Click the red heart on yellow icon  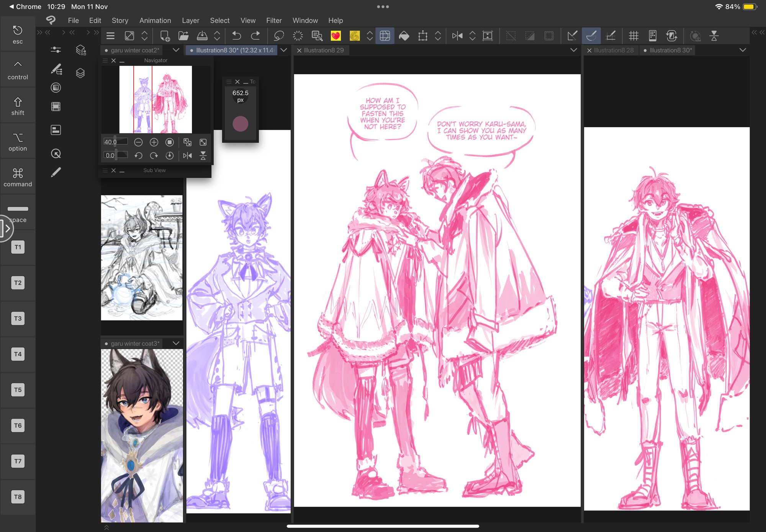coord(336,36)
